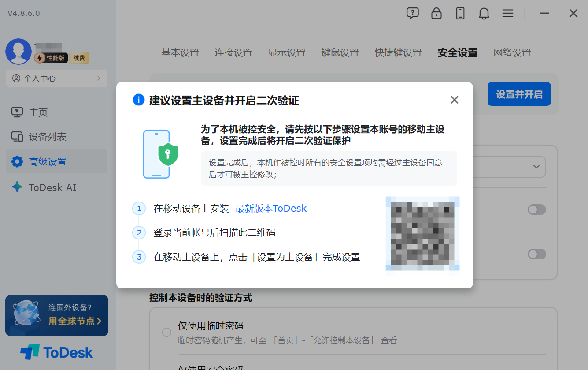Toggle the upper switch behind dialog
This screenshot has width=588, height=370.
pos(537,209)
